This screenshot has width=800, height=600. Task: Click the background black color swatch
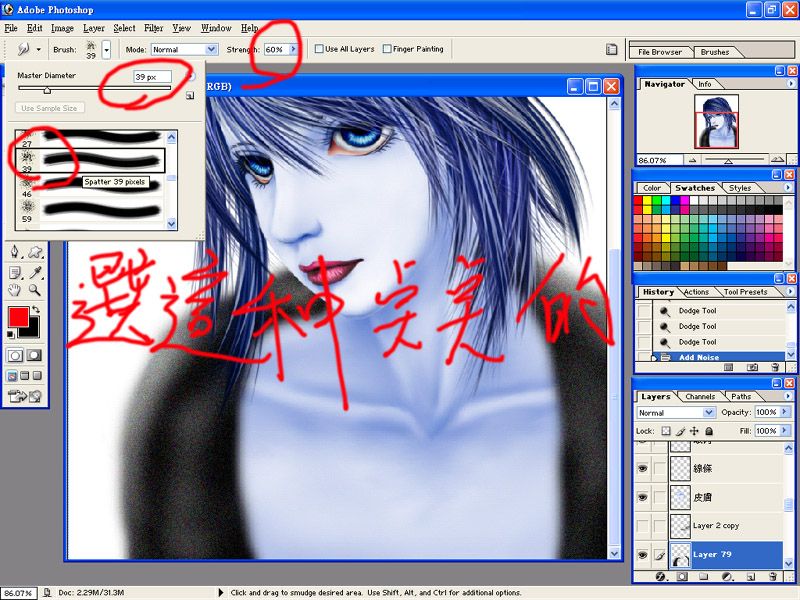33,332
